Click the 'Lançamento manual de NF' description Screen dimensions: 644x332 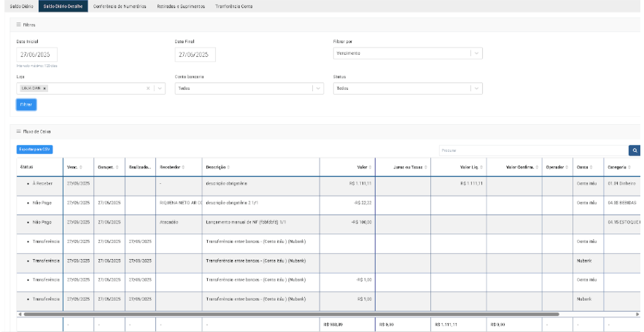point(246,222)
